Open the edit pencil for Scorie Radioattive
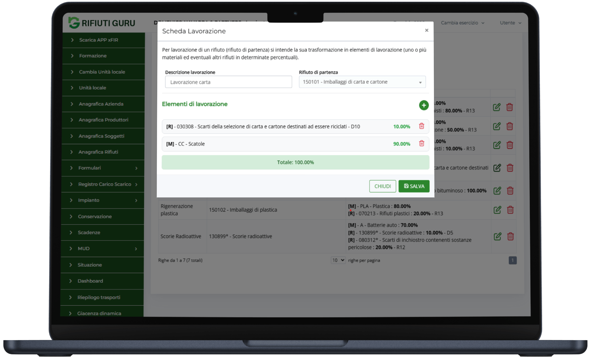Image resolution: width=589 pixels, height=364 pixels. pos(497,236)
